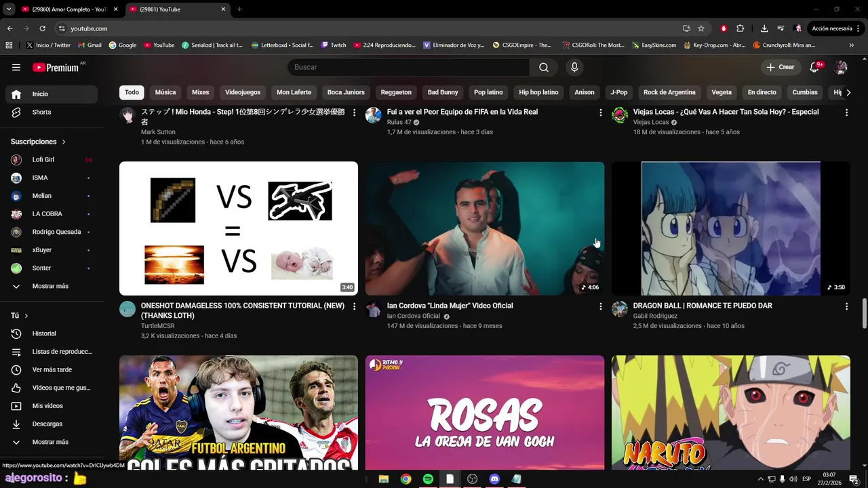Screen dimensions: 868x488
Task: Open Ver más tarde in sidebar
Action: [52, 369]
